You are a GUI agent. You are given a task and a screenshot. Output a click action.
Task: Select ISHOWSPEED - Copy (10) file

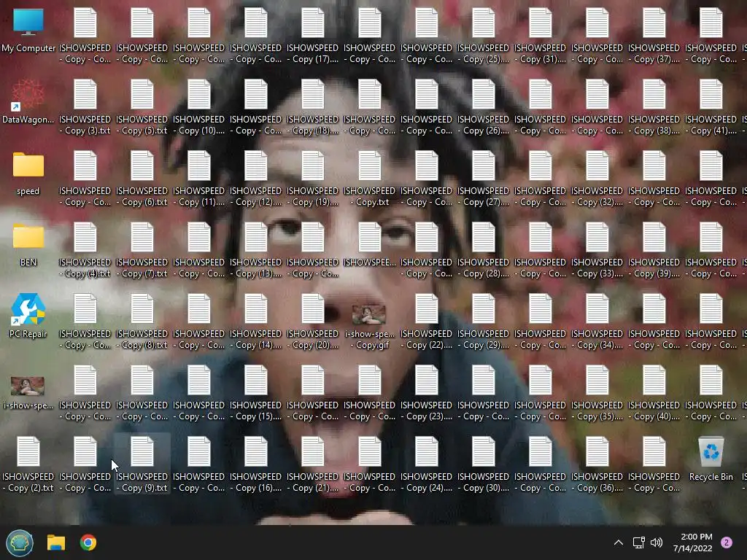[x=198, y=108]
